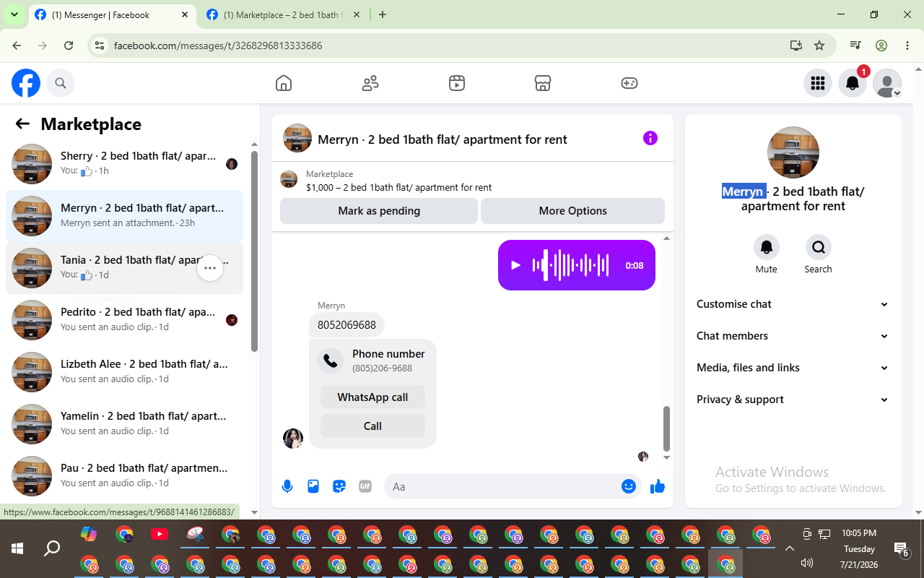Open options menu on Tania conversation
Screen dimensions: 924x578
coord(210,268)
